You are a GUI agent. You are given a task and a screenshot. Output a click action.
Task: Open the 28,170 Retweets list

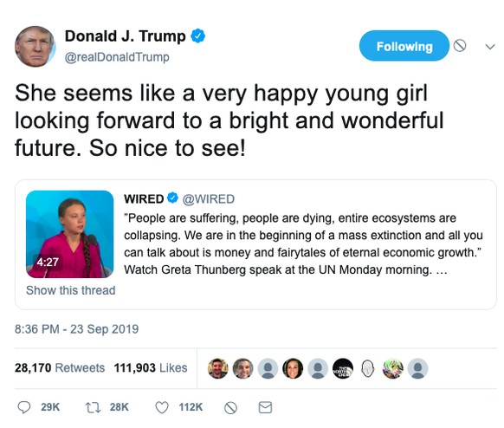tap(60, 367)
